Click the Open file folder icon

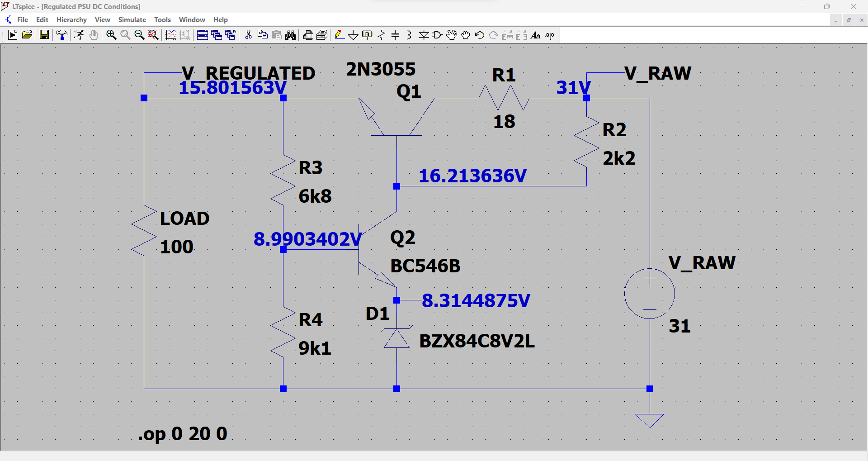(x=27, y=35)
